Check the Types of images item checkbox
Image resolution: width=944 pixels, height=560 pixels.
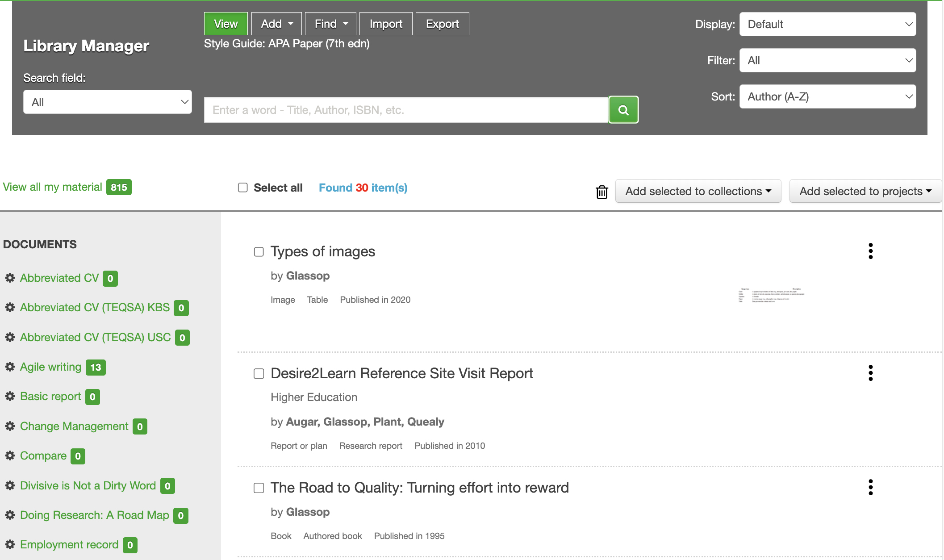coord(259,252)
